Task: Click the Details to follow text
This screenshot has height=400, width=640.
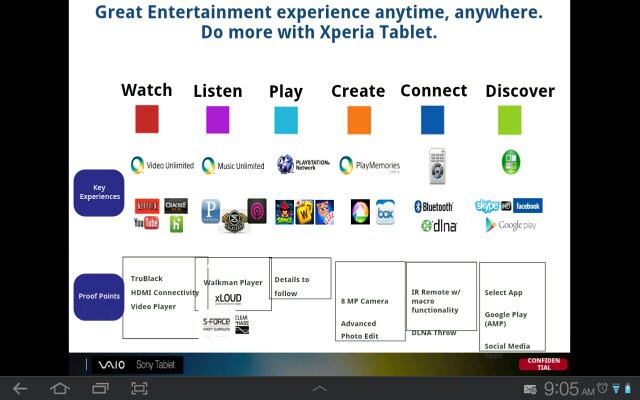Action: tap(292, 287)
